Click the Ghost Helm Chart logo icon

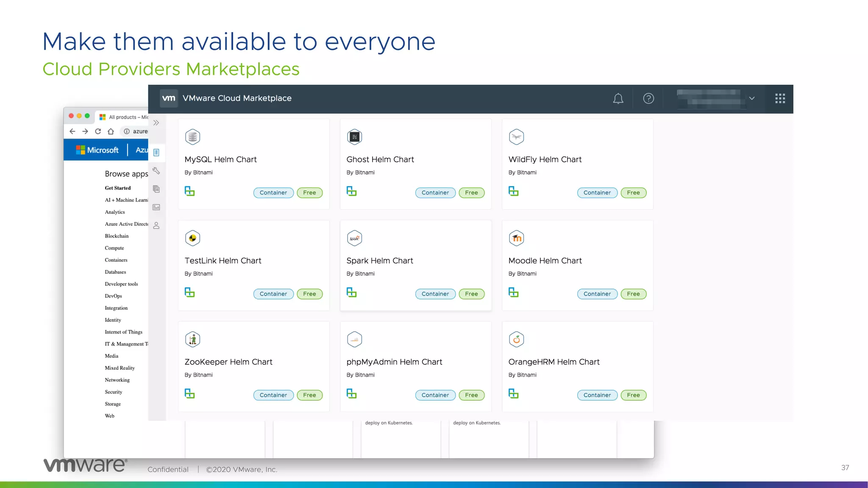pyautogui.click(x=354, y=137)
